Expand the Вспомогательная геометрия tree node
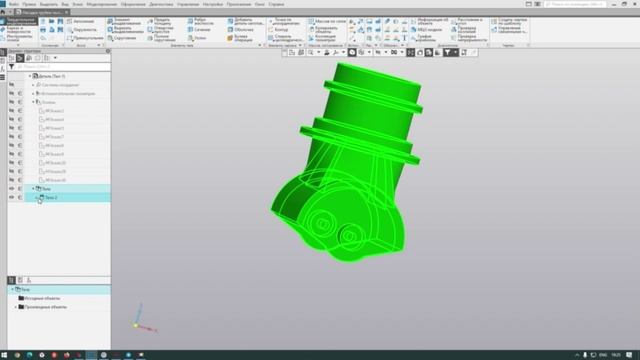The height and width of the screenshot is (360, 640). click(33, 93)
